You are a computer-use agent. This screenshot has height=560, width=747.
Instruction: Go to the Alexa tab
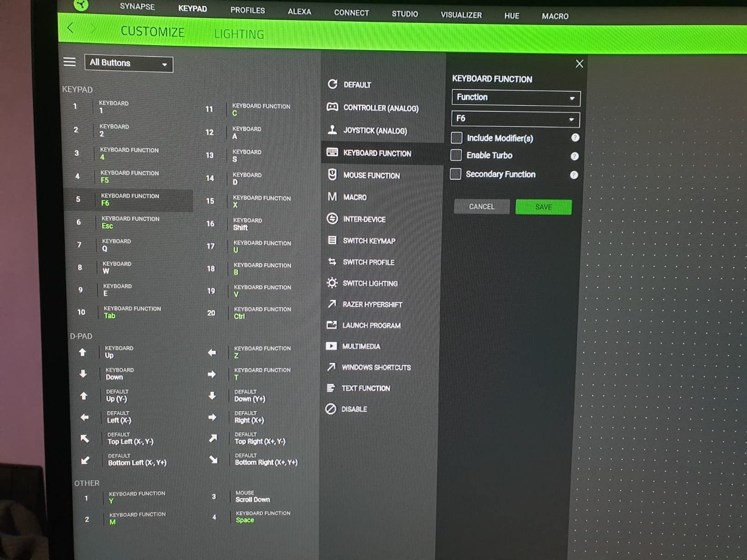tap(299, 11)
